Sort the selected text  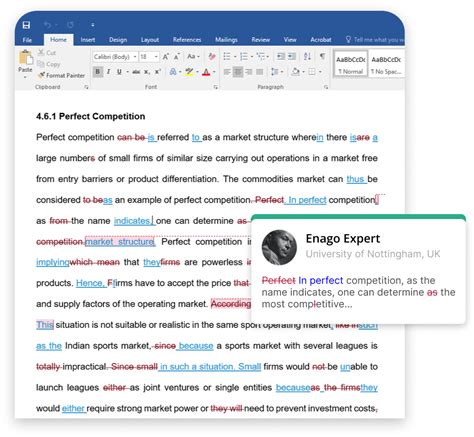(307, 56)
